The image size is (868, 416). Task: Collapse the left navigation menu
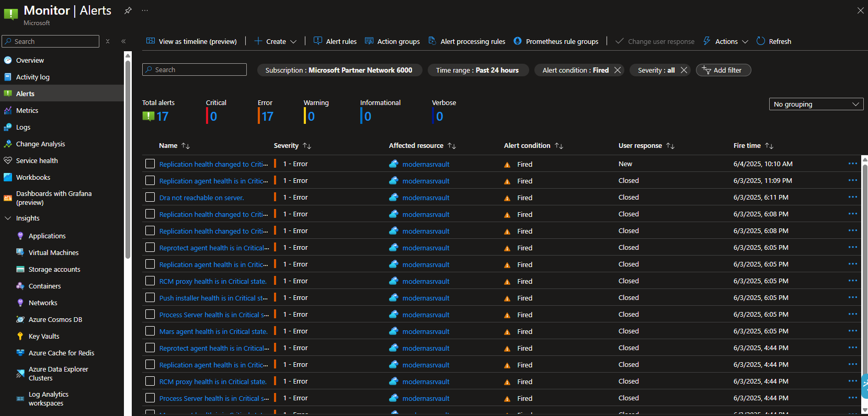tap(123, 41)
